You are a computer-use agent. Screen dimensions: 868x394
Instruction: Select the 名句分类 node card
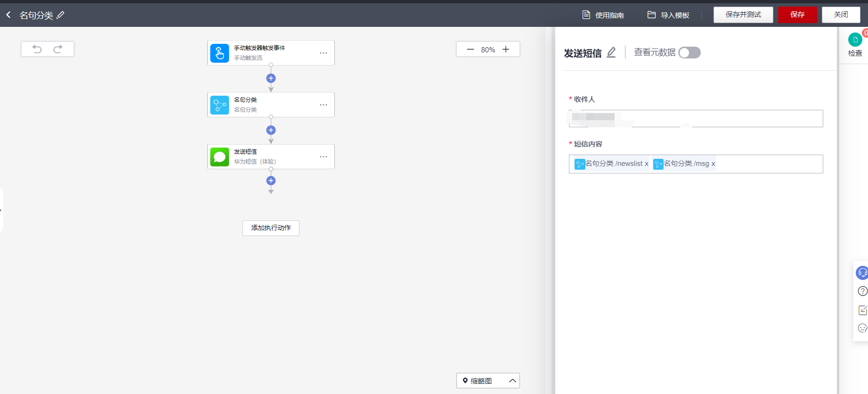point(271,105)
